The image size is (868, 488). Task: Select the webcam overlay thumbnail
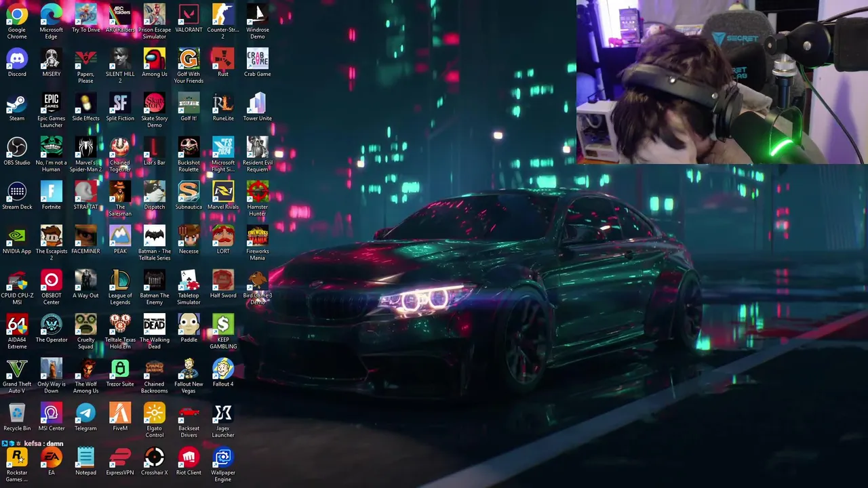722,82
